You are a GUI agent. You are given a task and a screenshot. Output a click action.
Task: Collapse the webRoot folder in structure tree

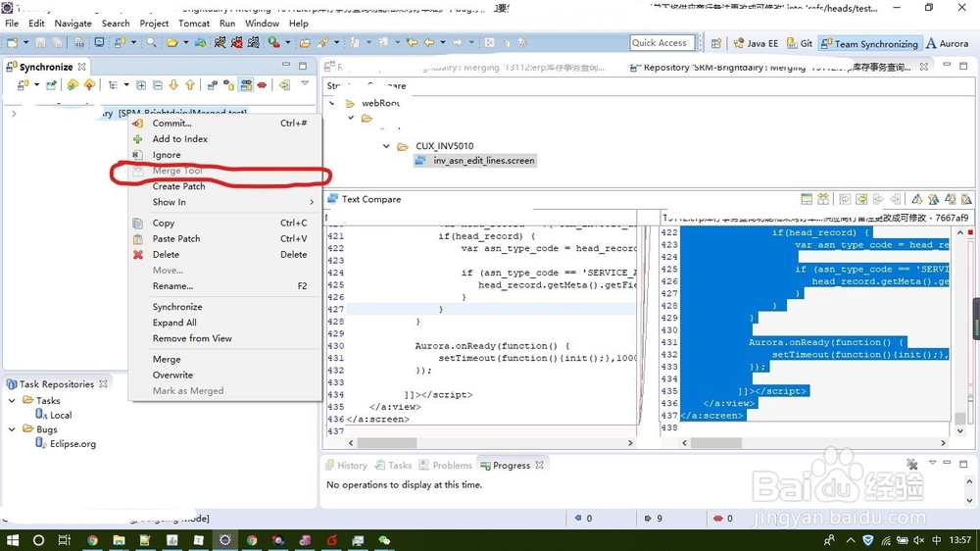tap(332, 103)
